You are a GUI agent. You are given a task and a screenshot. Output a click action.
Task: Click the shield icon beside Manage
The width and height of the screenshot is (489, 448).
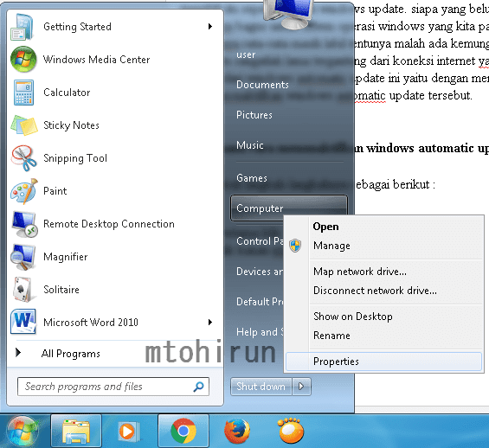coord(295,246)
